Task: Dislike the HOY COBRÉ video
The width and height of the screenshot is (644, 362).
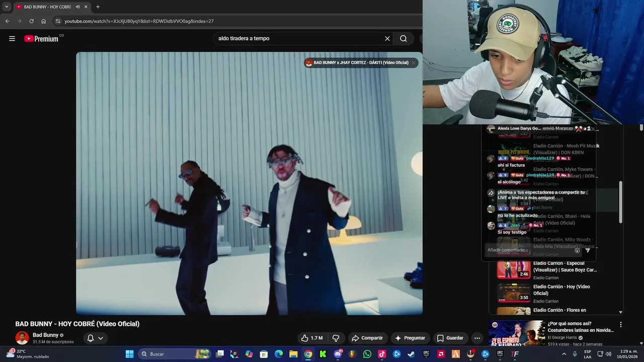Action: (336, 338)
